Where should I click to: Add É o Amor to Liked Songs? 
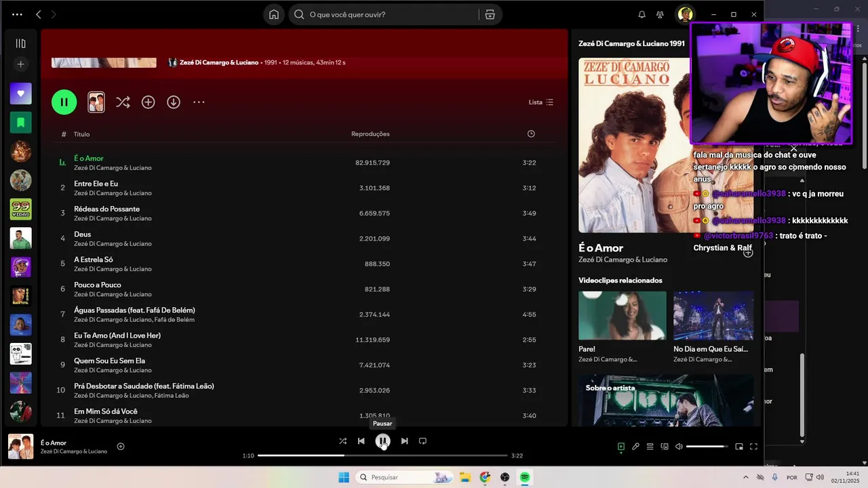tap(121, 447)
